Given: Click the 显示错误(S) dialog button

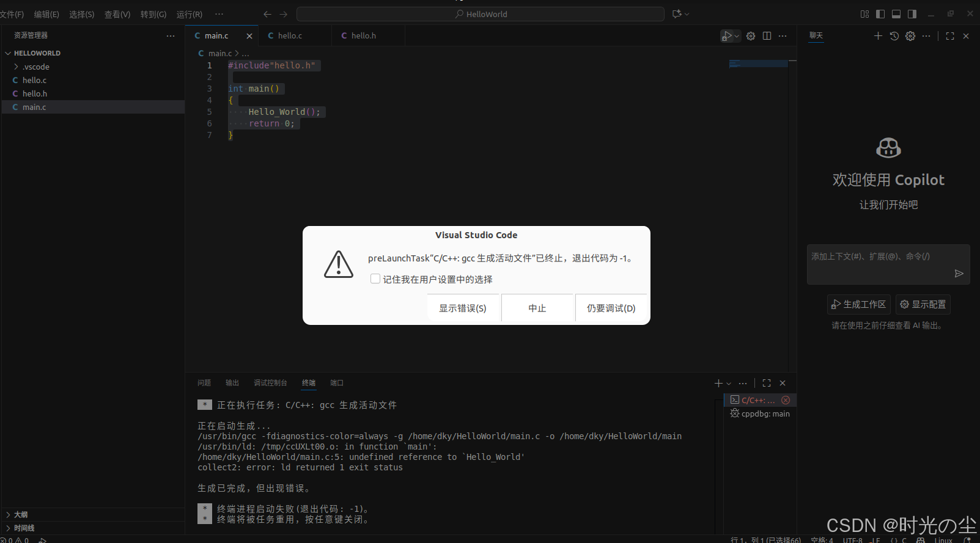Looking at the screenshot, I should 463,308.
